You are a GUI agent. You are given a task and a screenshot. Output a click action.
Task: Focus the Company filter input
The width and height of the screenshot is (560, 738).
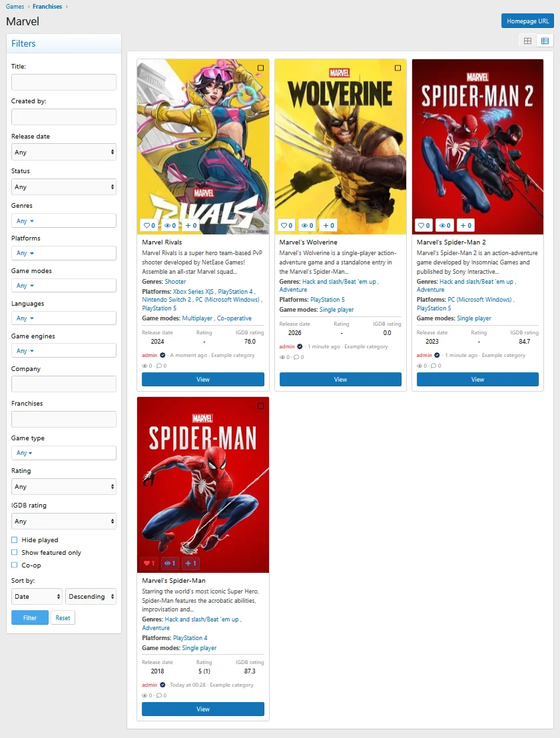point(63,384)
